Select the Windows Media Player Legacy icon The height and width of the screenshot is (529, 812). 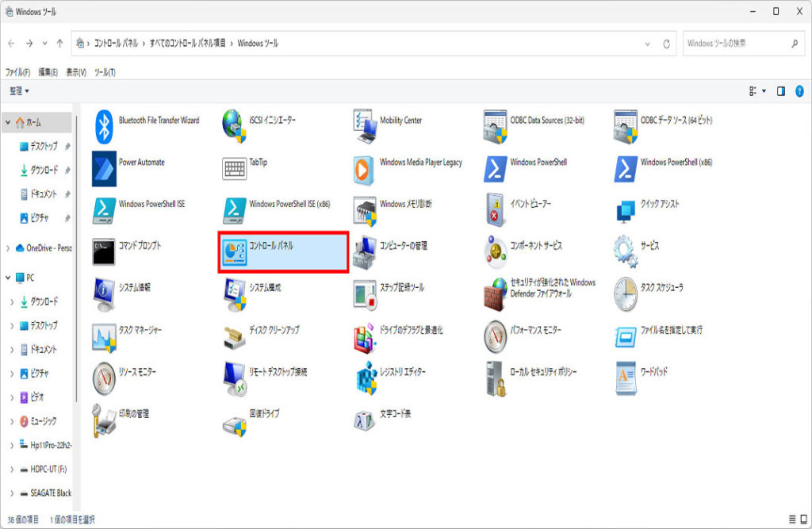366,167
